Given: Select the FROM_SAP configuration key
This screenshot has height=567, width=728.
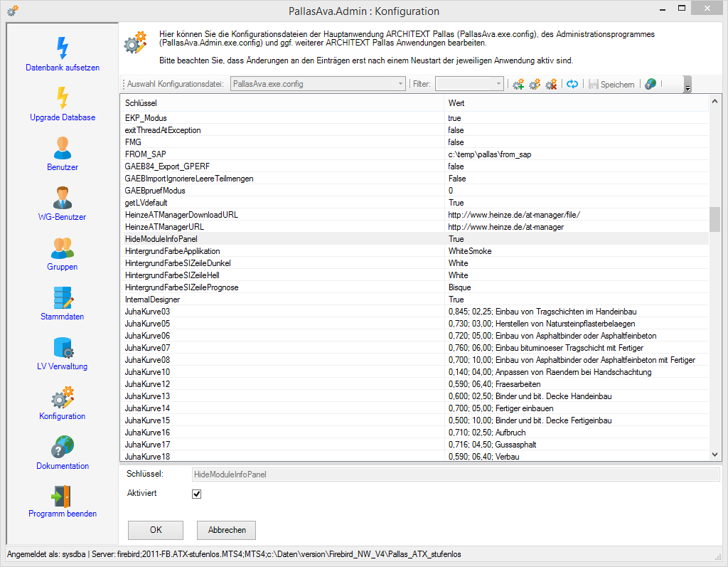Looking at the screenshot, I should pos(145,154).
